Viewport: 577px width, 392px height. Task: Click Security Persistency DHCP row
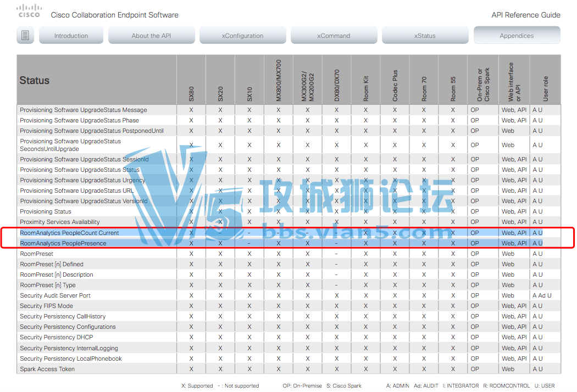(x=289, y=337)
